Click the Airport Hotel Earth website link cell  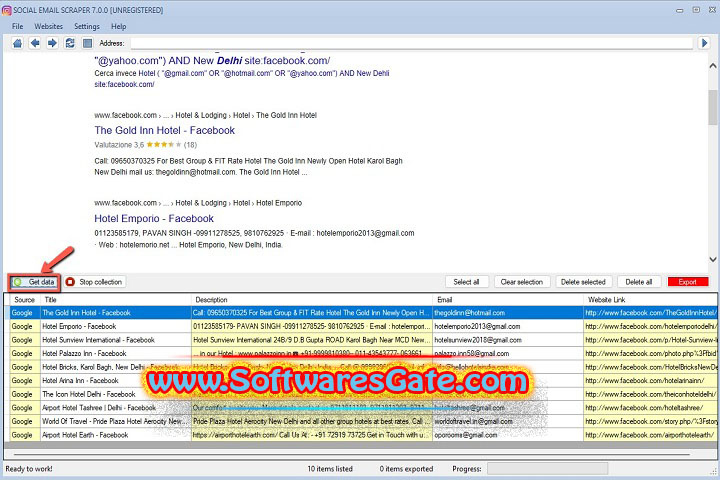[x=650, y=435]
